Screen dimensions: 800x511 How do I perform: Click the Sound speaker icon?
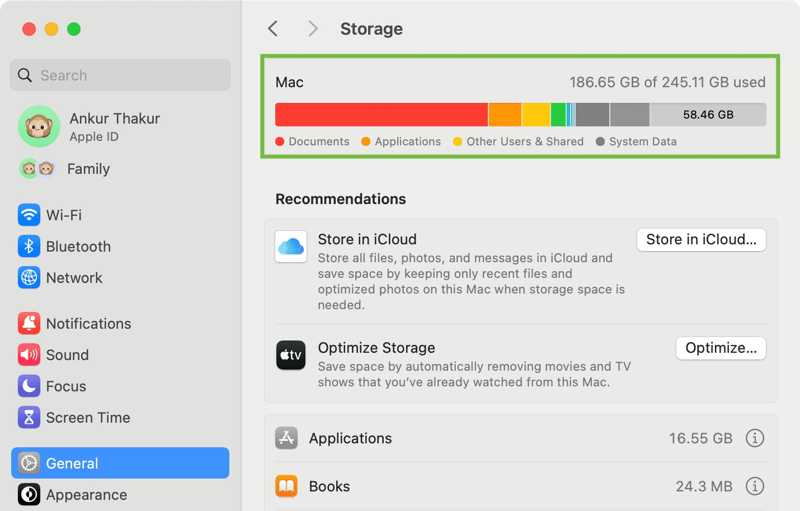click(29, 355)
